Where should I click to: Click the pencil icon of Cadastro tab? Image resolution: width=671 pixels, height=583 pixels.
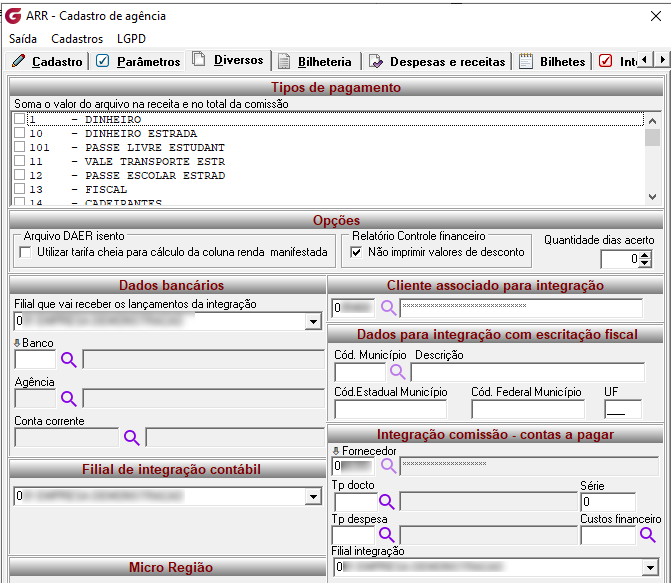(19, 61)
